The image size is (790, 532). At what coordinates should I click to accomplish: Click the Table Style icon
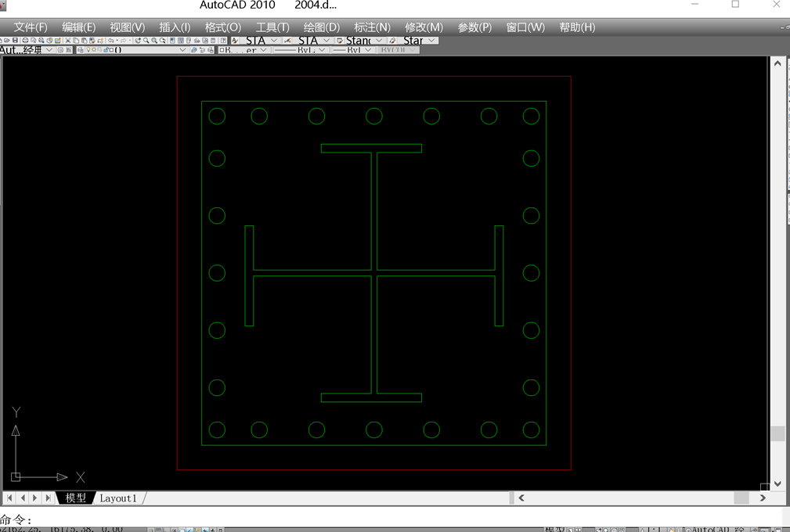[x=340, y=40]
